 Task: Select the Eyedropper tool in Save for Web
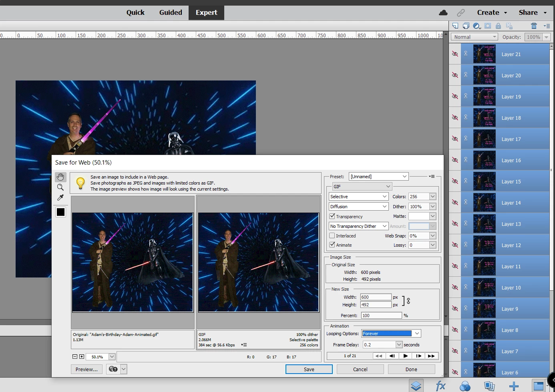coord(60,197)
